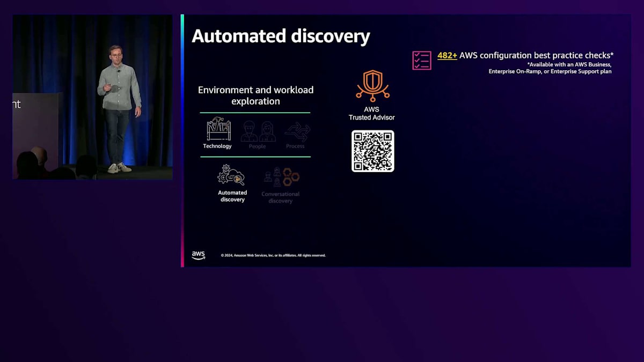Viewport: 644px width, 362px height.
Task: Click the 'Enterprise On-Ramp, or Enterprise Support plan' line
Action: [x=550, y=71]
